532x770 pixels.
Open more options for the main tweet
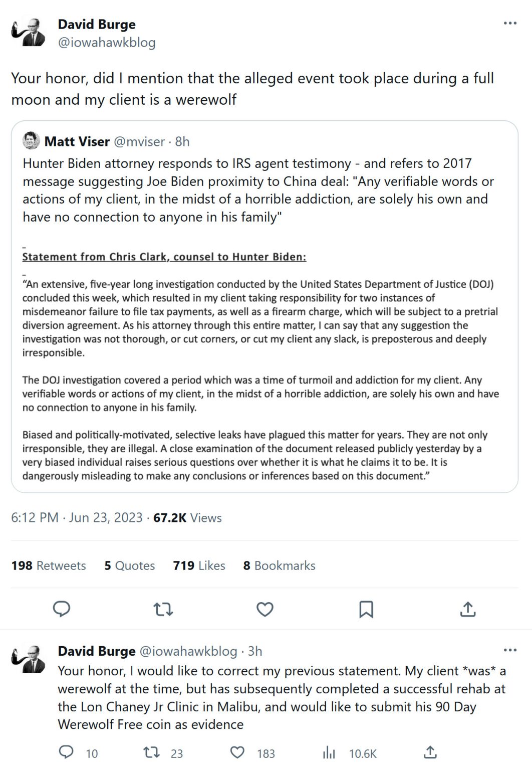coord(510,23)
